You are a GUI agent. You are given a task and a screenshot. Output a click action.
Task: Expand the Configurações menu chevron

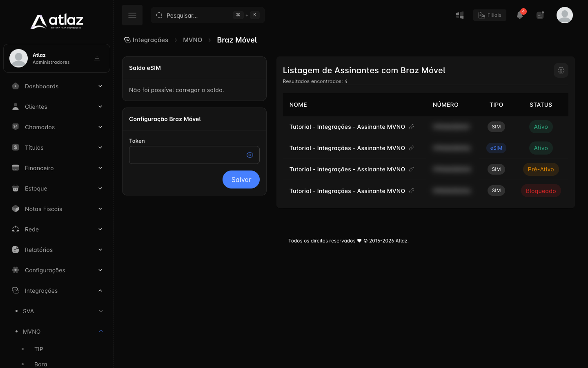[100, 270]
